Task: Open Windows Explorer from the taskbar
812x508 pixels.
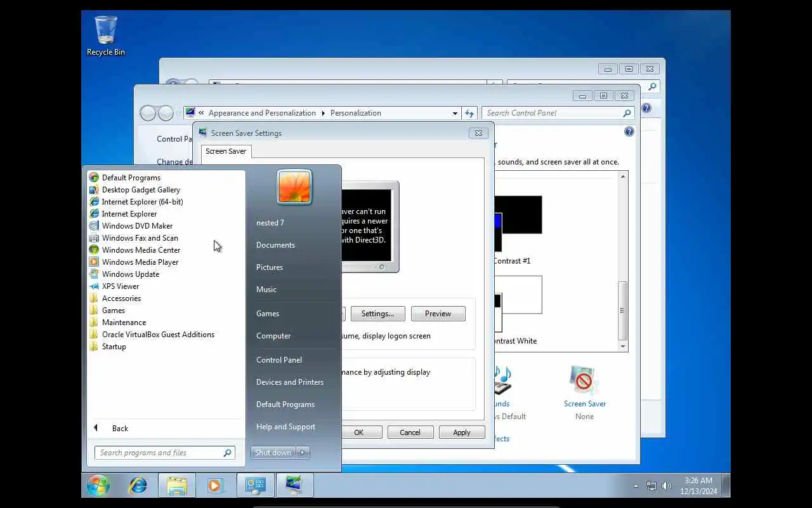Action: tap(177, 486)
